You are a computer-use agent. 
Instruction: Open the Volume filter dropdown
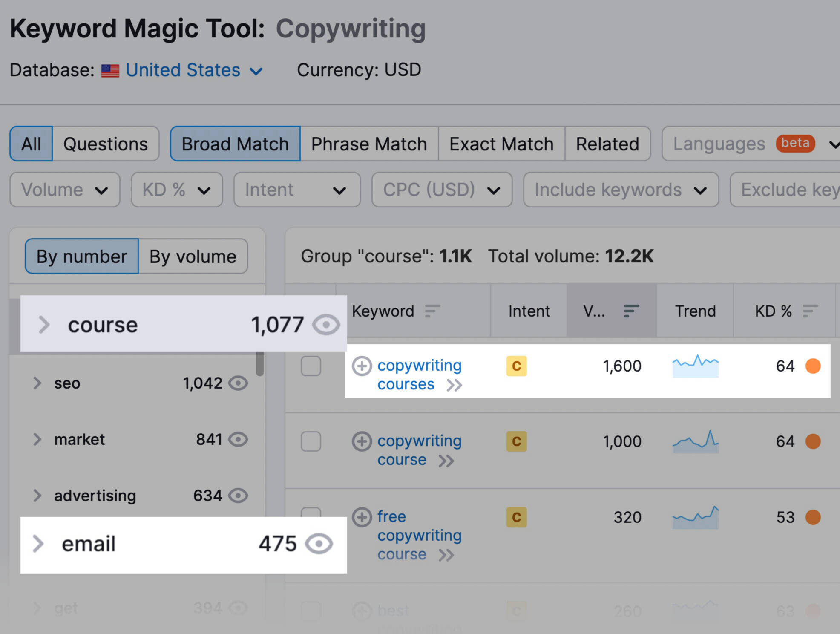coord(64,190)
